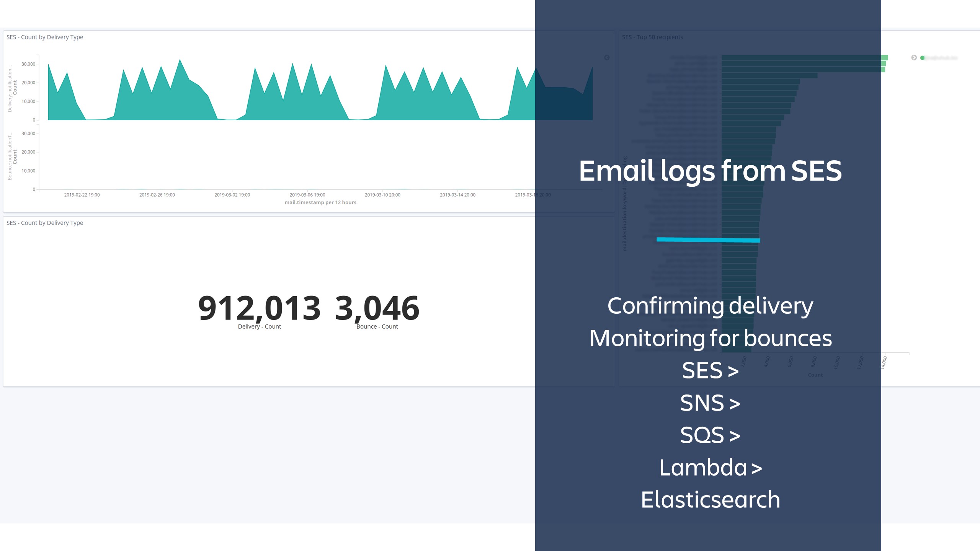Click the 'SQS >' line
980x551 pixels.
click(710, 435)
